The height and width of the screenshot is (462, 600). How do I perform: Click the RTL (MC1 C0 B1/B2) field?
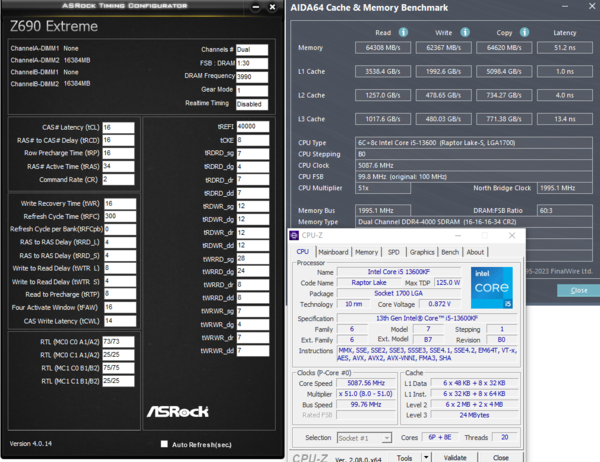[x=118, y=368]
